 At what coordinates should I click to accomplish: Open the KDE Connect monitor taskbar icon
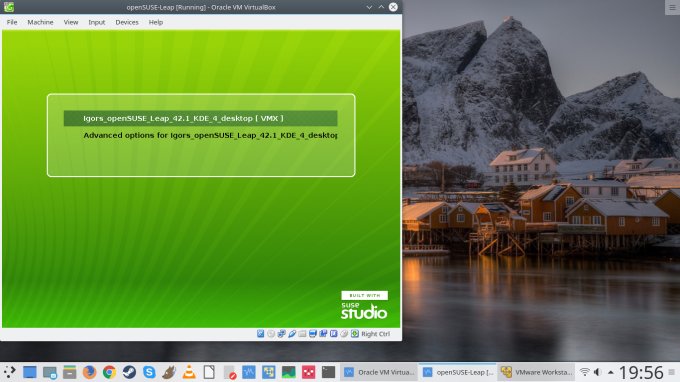coord(49,372)
